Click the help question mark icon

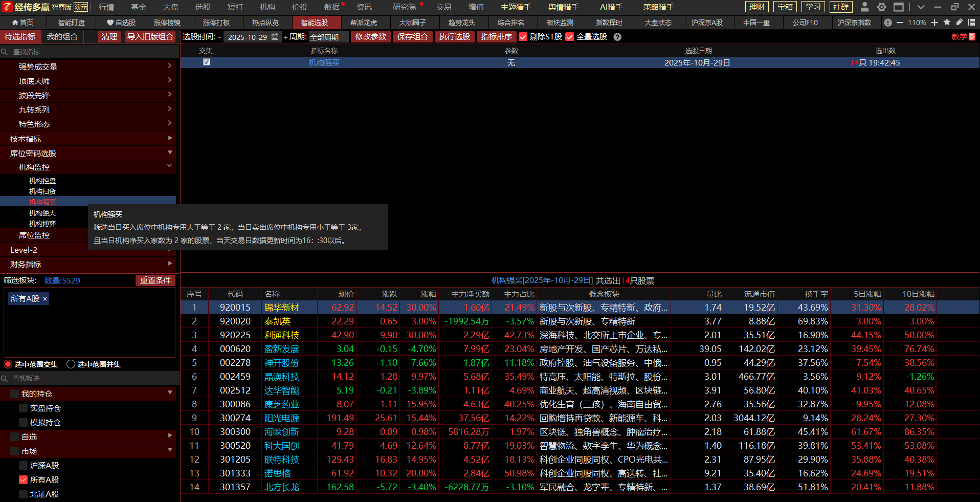pyautogui.click(x=617, y=37)
